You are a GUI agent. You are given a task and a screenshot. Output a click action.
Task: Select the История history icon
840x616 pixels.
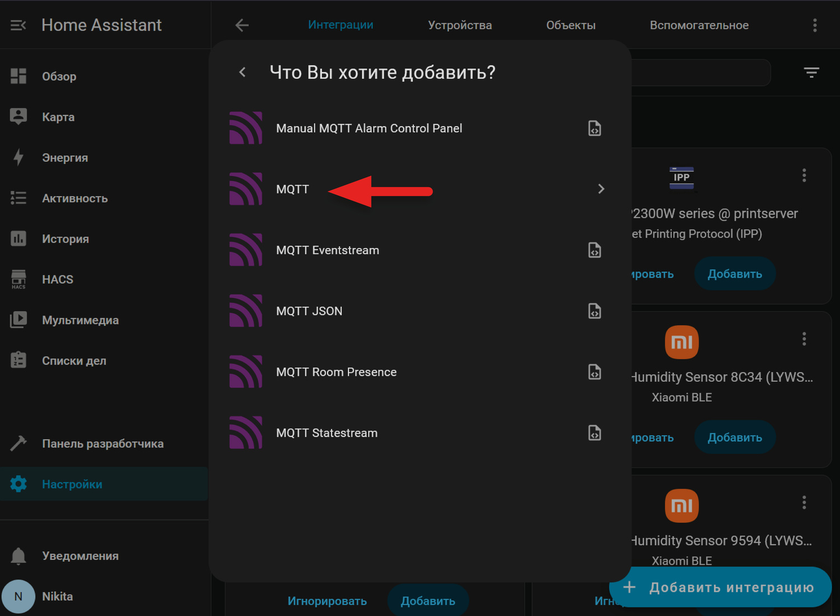(x=18, y=239)
